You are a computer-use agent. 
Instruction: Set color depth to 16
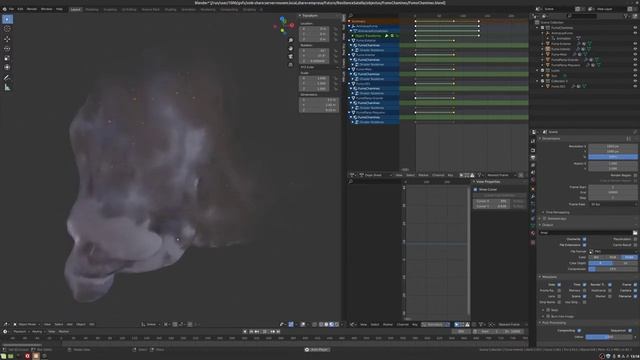[625, 263]
